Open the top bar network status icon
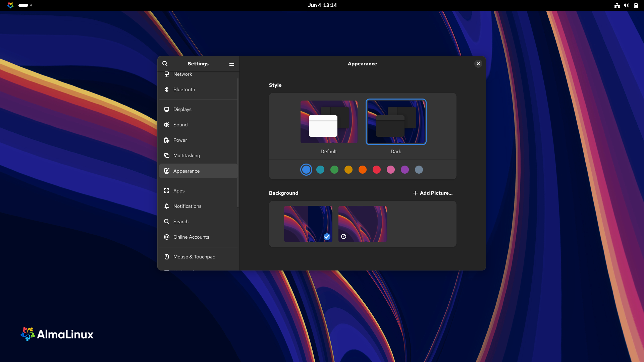The width and height of the screenshot is (644, 362). [x=617, y=5]
